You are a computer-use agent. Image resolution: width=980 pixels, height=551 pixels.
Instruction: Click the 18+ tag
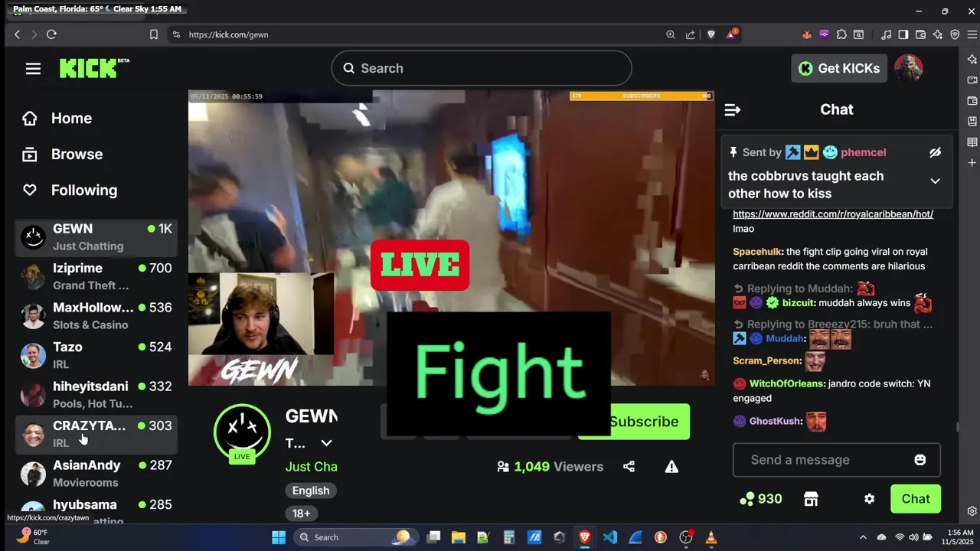click(x=302, y=514)
